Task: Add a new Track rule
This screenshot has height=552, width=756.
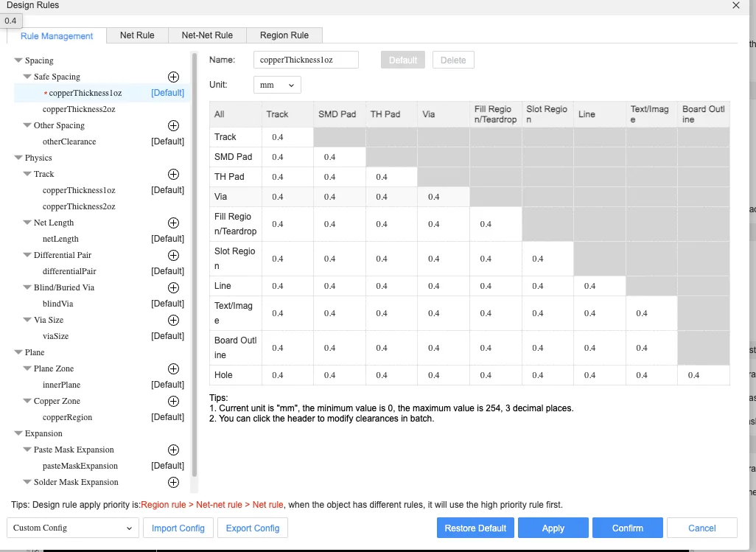Action: tap(173, 174)
